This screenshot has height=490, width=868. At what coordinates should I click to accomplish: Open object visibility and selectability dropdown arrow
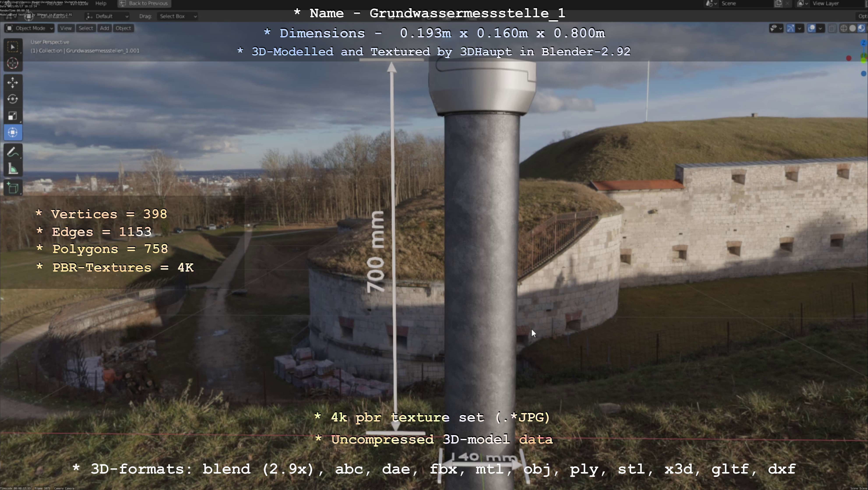(781, 28)
